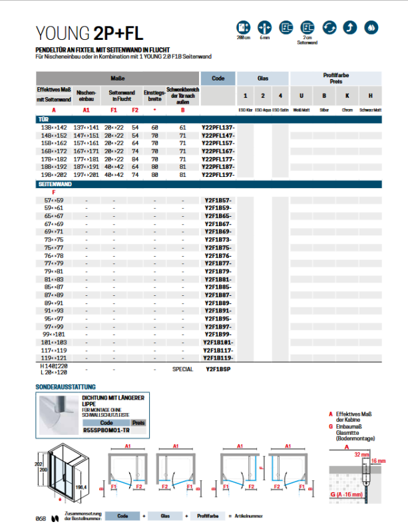Click the 2cm Seitenwand adjustment icon
Screen dimensions: 408x532
click(307, 27)
